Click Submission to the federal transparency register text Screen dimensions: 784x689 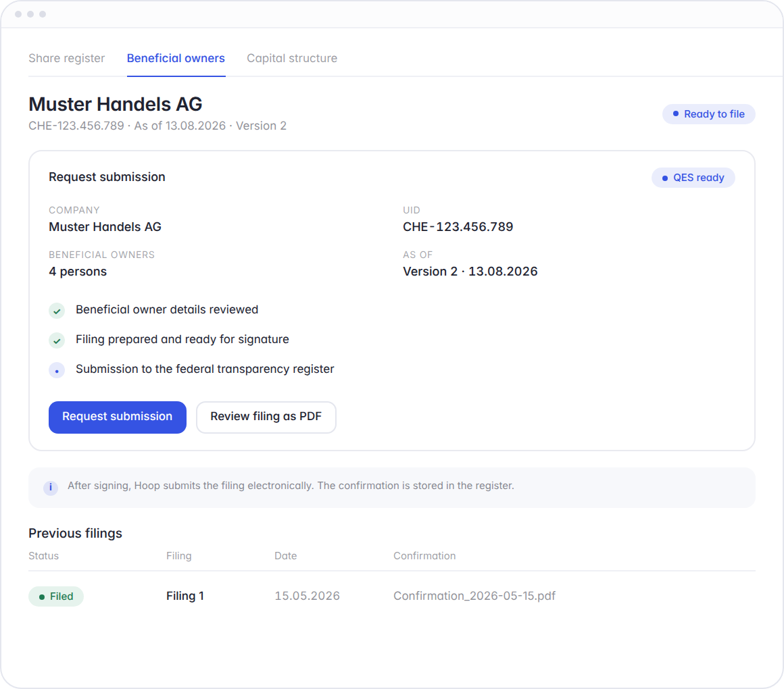coord(205,369)
